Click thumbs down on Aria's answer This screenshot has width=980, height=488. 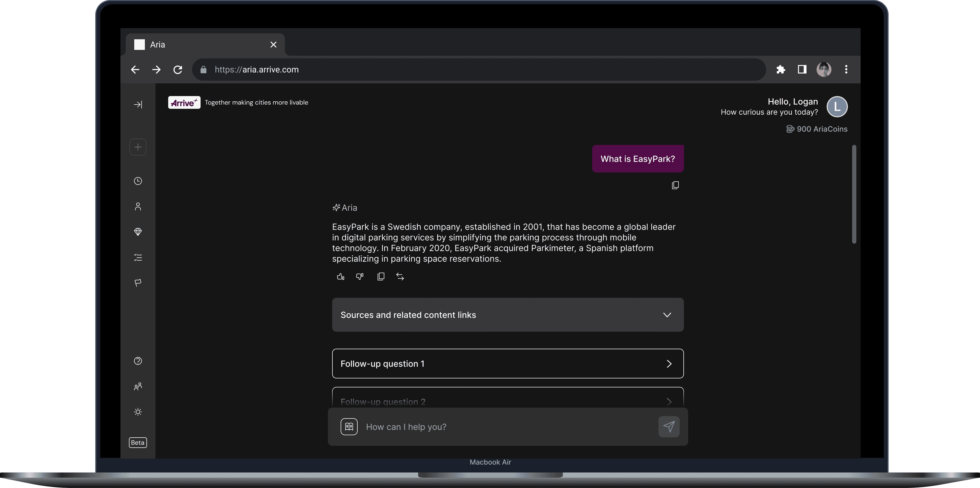[359, 277]
